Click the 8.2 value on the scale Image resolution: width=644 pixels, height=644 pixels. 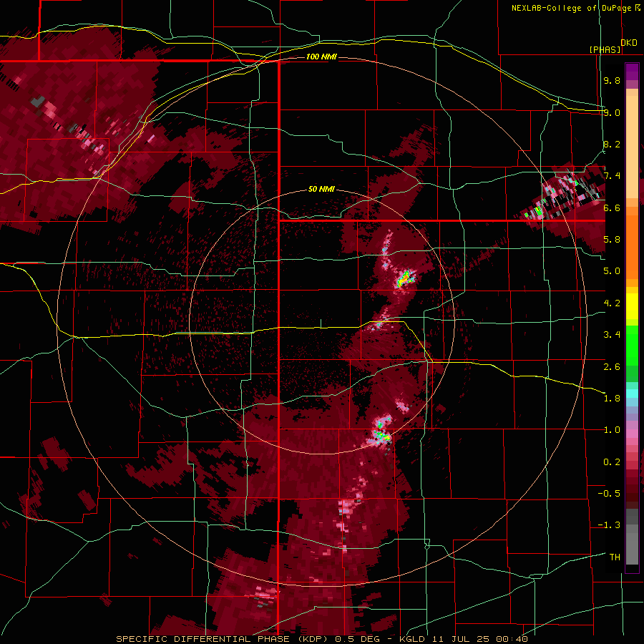[x=612, y=144]
